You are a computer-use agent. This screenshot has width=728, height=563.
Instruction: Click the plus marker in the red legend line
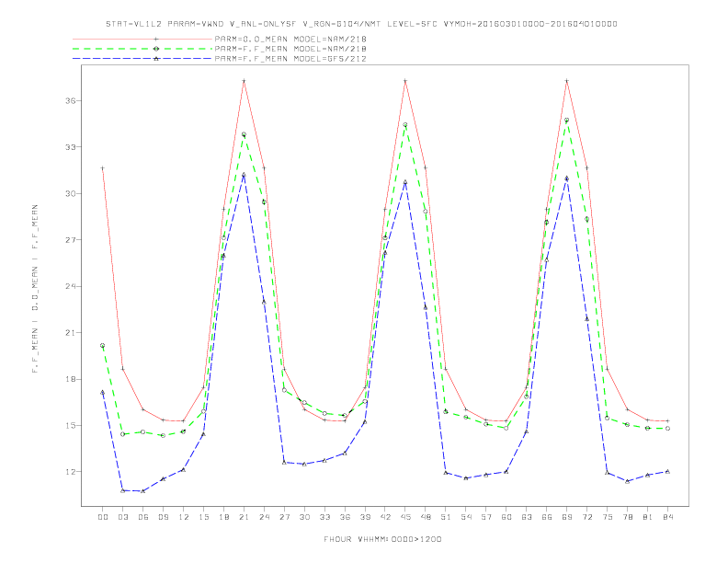[156, 40]
